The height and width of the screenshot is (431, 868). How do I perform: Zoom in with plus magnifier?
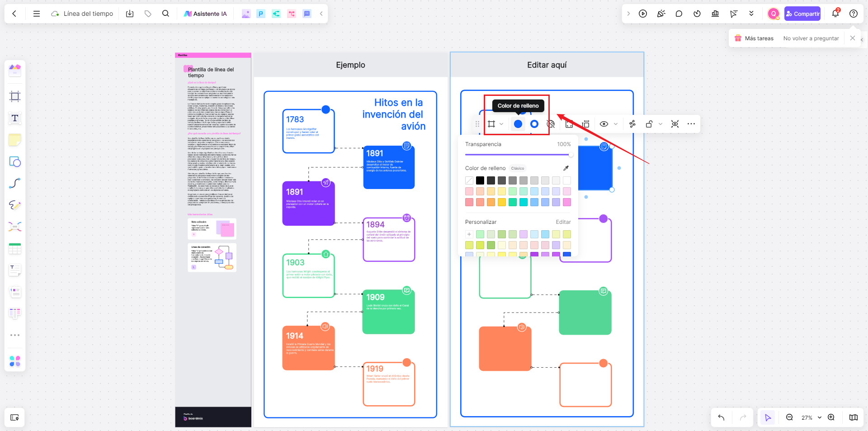(x=831, y=417)
